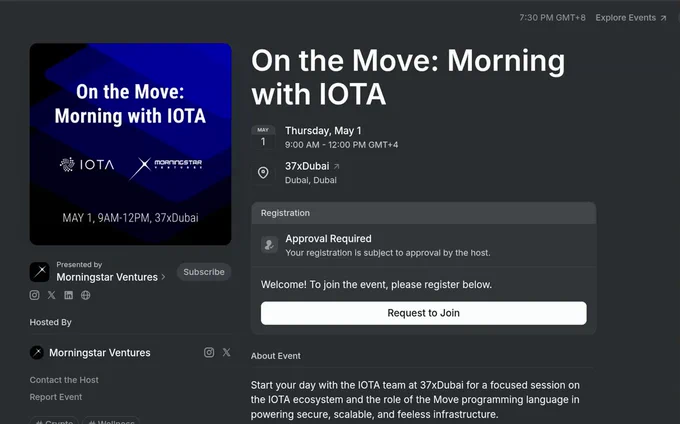Click 'On the Move: Morning with IOTA' heading
The width and height of the screenshot is (680, 424).
coord(408,77)
